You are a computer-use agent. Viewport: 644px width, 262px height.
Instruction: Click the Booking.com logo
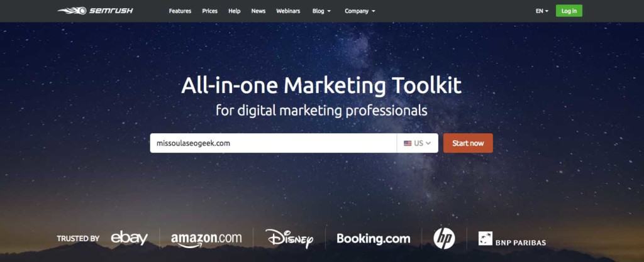pos(374,239)
